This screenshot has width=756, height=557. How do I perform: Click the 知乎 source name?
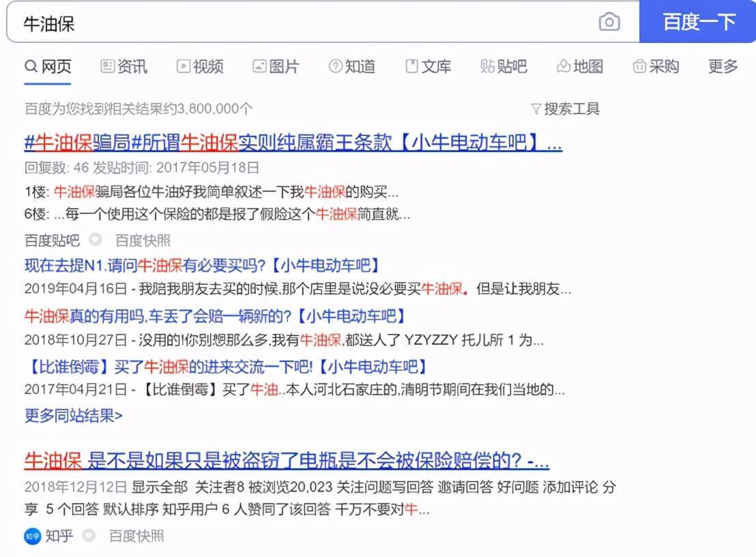point(59,537)
